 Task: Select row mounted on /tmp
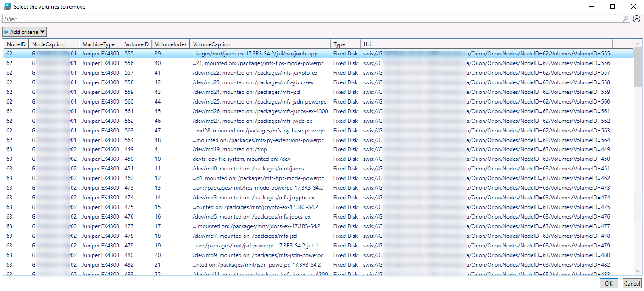click(318, 149)
